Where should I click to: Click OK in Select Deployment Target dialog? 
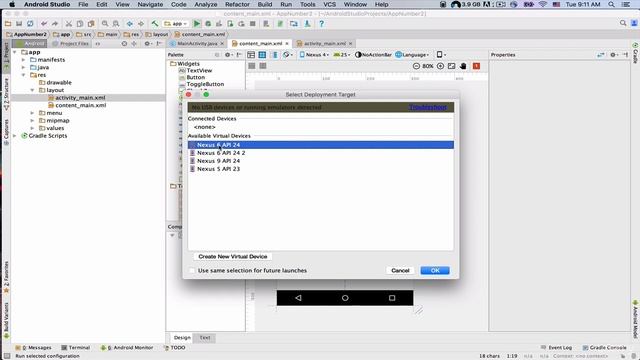[x=435, y=271]
